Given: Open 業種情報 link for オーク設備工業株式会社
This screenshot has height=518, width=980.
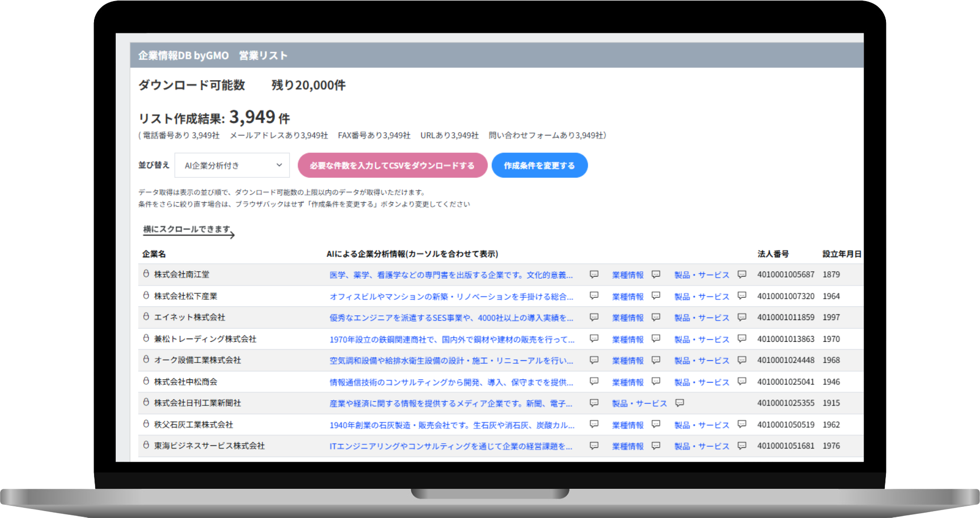Looking at the screenshot, I should pos(627,360).
